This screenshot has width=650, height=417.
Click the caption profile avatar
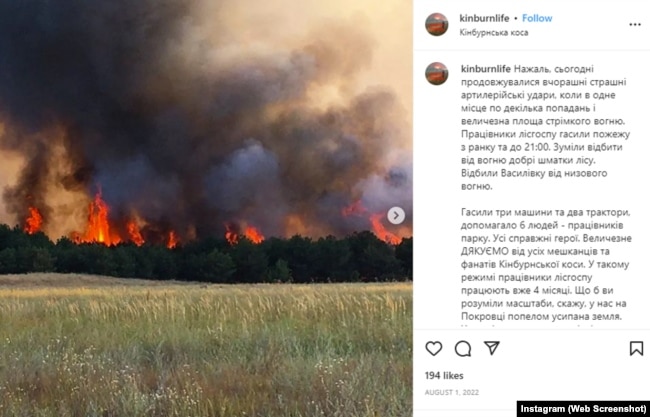(437, 74)
